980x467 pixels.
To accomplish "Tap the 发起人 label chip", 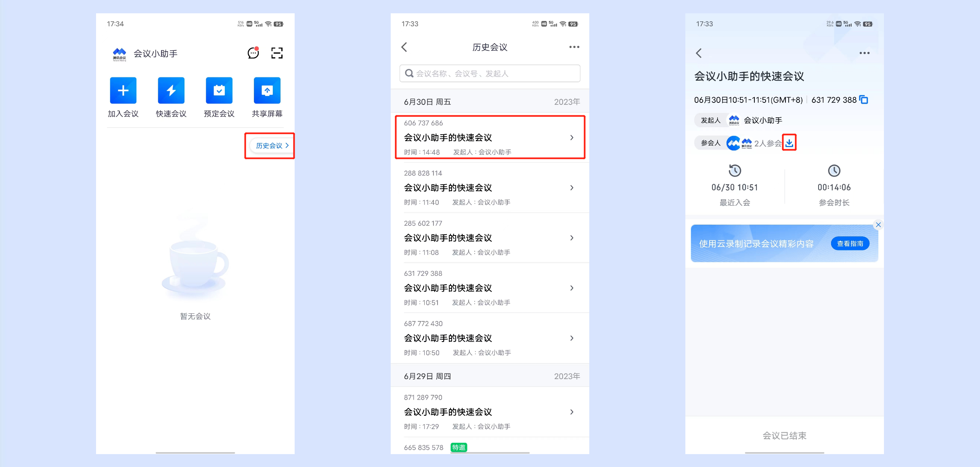I will 710,120.
